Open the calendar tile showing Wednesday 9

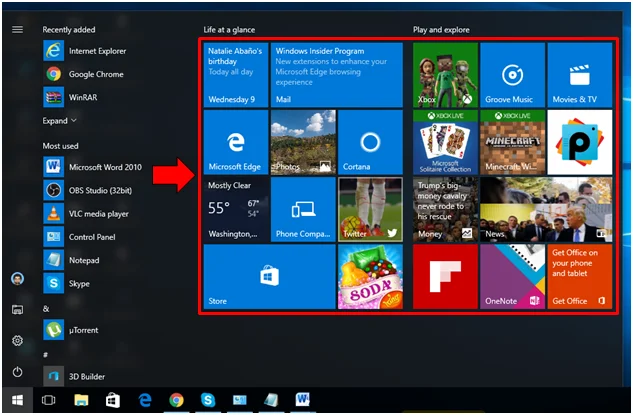[x=236, y=75]
